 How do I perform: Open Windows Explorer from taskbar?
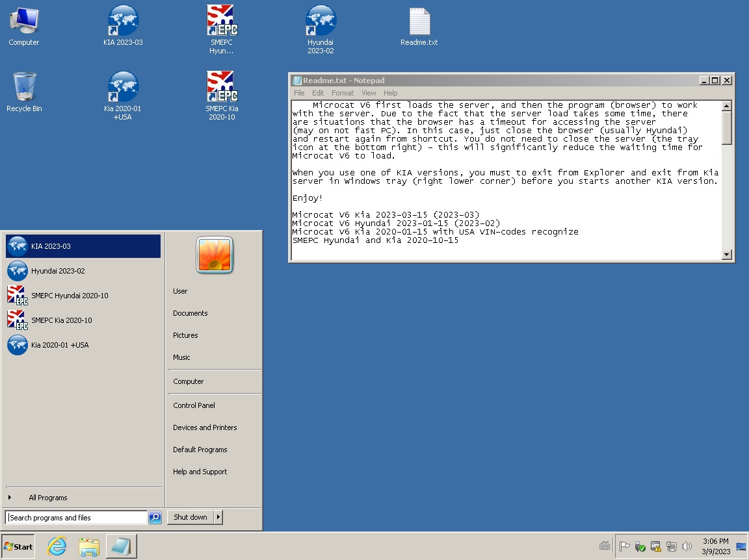(x=89, y=546)
